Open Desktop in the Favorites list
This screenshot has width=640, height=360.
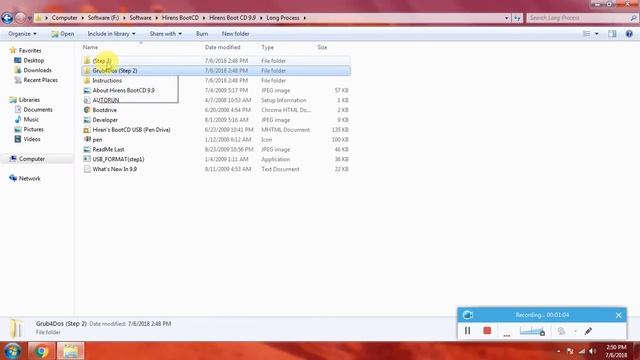[x=29, y=60]
